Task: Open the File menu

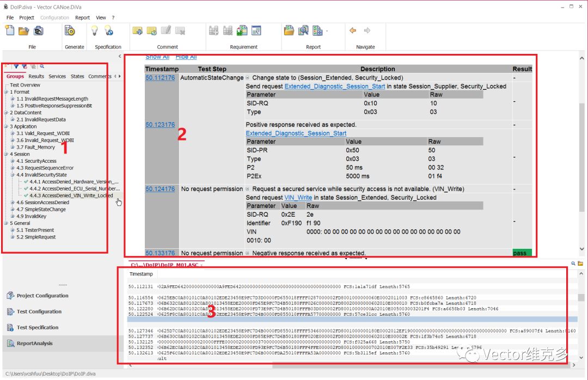Action: point(10,17)
